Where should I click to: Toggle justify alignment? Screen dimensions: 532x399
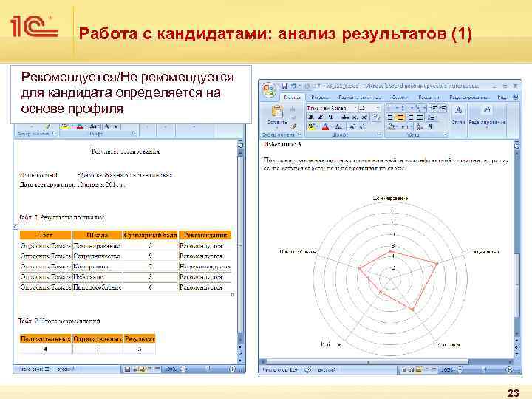(x=420, y=117)
